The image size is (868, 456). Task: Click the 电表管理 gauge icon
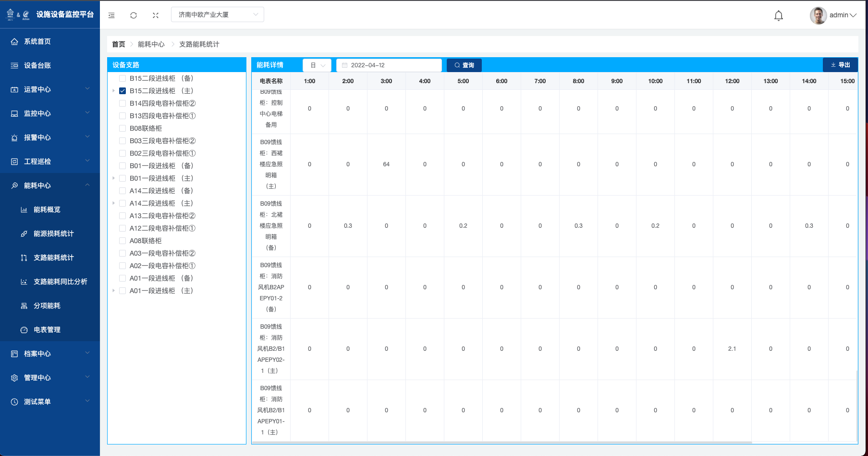(x=24, y=330)
